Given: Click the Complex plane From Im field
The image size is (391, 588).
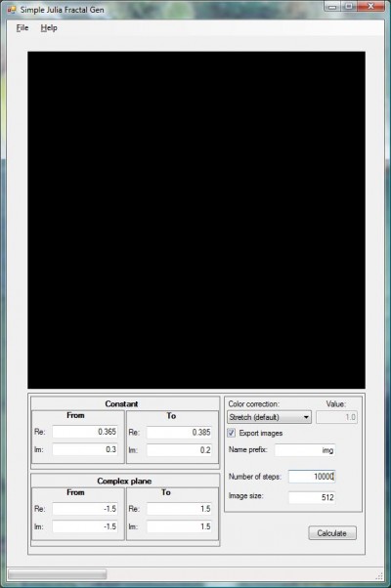Looking at the screenshot, I should pyautogui.click(x=85, y=526).
